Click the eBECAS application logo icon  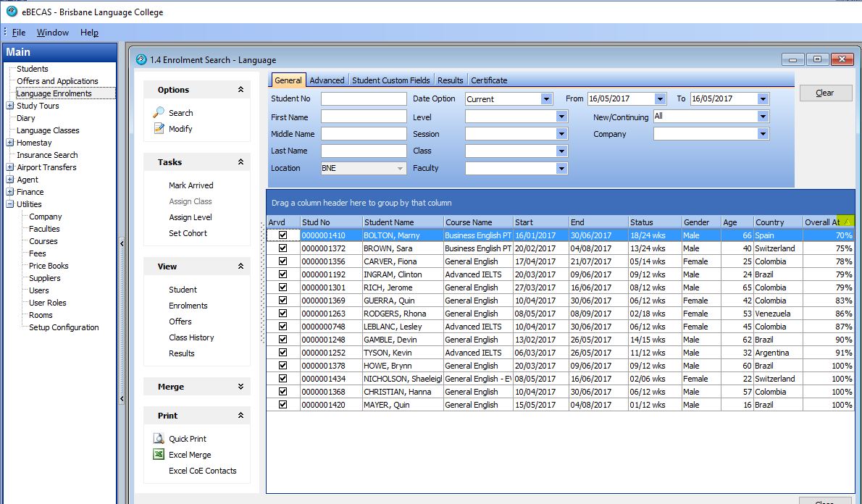click(x=12, y=12)
